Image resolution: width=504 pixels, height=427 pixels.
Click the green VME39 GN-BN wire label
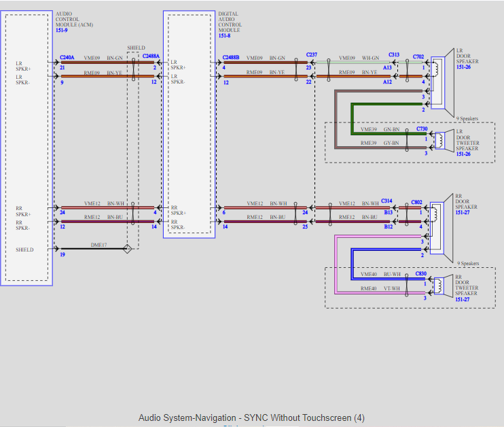point(380,129)
